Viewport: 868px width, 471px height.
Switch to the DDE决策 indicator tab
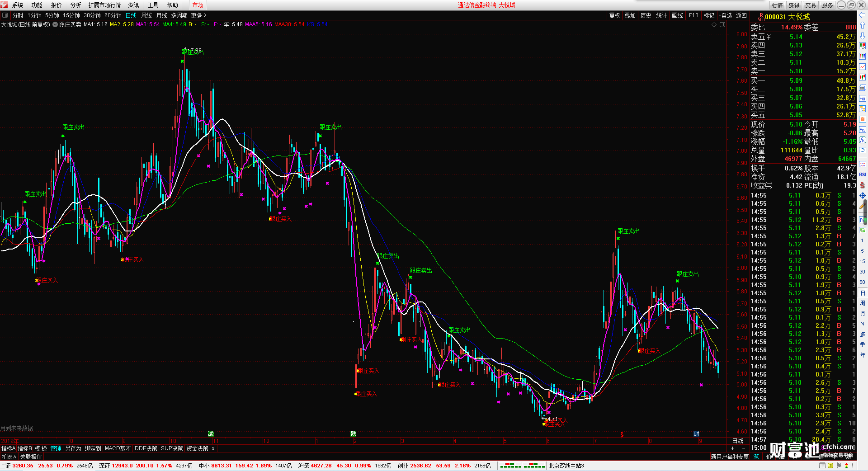[x=146, y=448]
